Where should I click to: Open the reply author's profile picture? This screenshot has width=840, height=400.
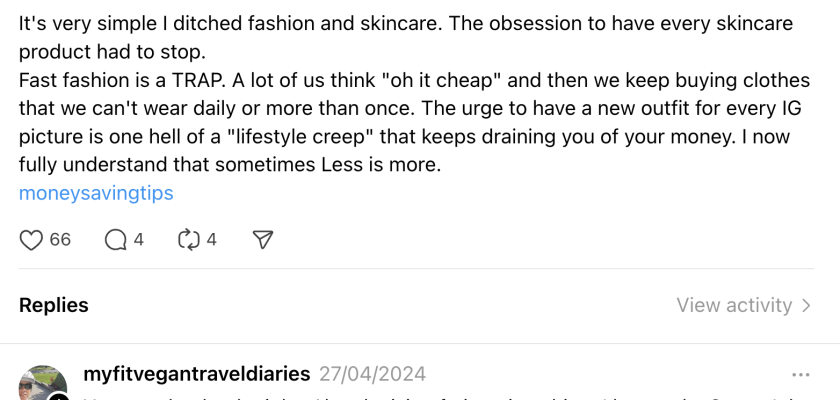click(42, 385)
